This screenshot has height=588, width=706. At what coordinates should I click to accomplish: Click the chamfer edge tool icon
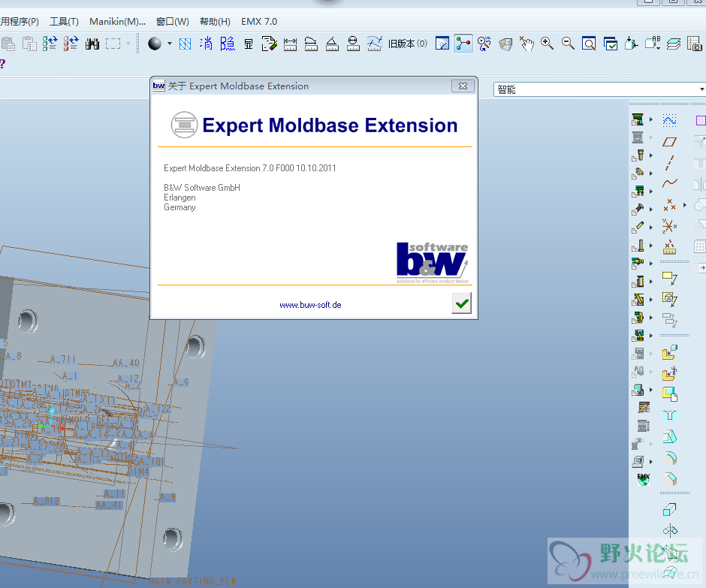669,479
